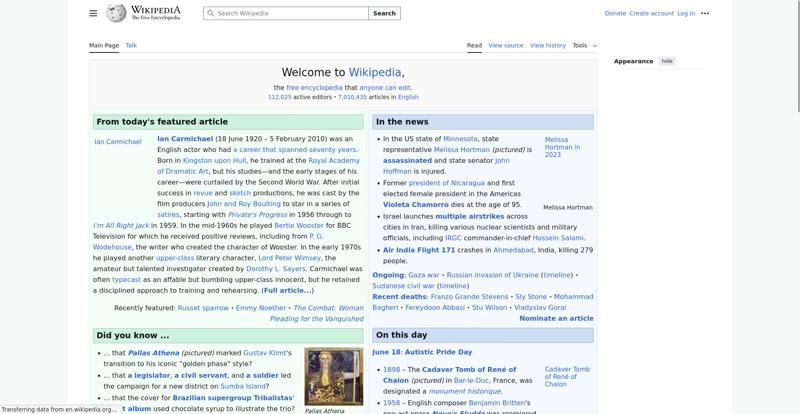Open the three-dot personal tools menu
This screenshot has width=800, height=414.
click(x=705, y=13)
